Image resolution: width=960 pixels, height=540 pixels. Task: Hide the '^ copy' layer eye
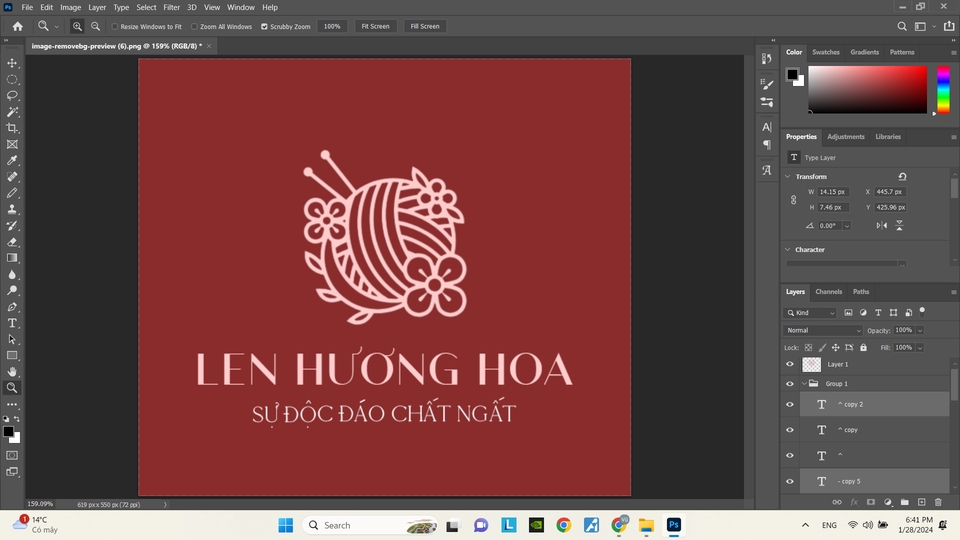790,430
